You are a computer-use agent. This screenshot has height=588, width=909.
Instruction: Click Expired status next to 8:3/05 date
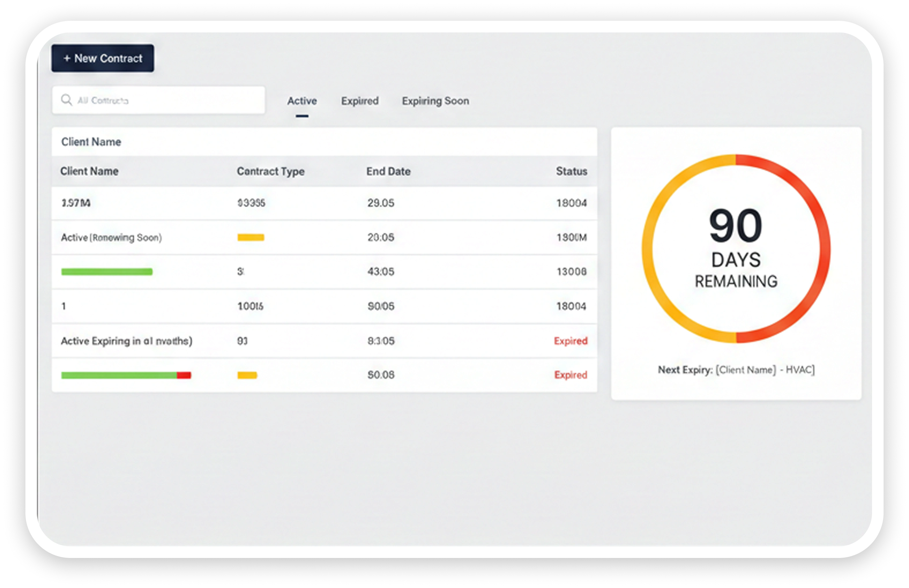point(570,341)
